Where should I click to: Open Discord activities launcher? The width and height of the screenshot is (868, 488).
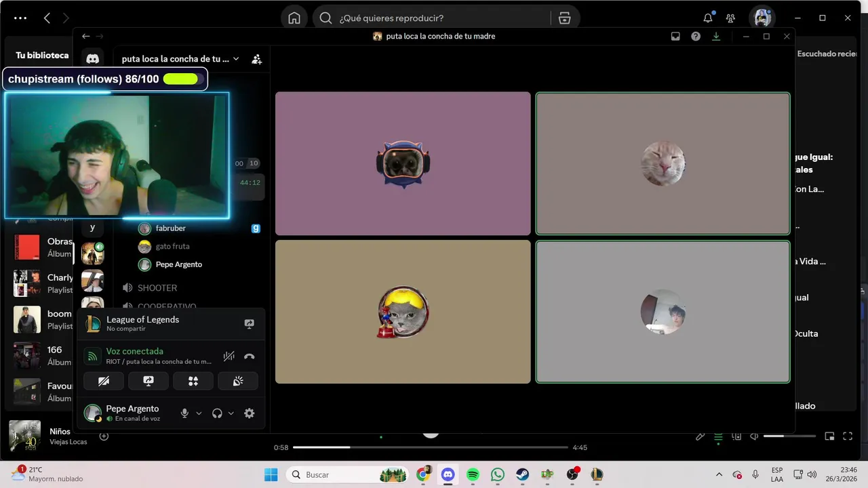click(193, 381)
